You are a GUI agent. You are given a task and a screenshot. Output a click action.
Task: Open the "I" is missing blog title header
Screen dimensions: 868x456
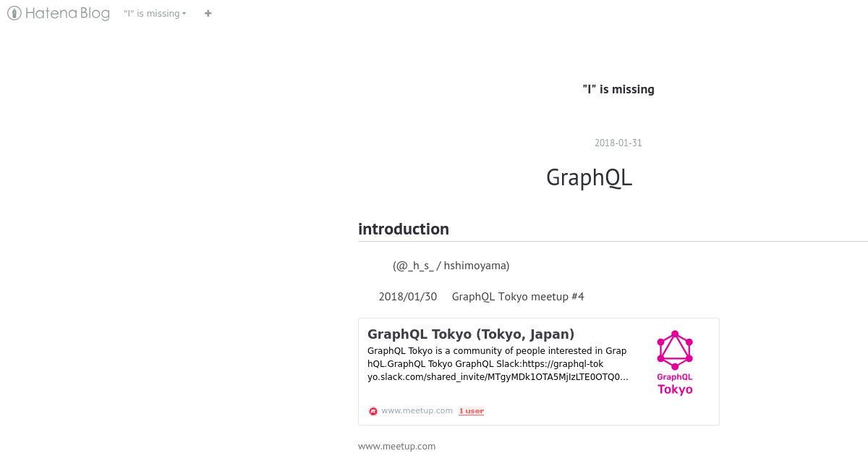point(618,89)
